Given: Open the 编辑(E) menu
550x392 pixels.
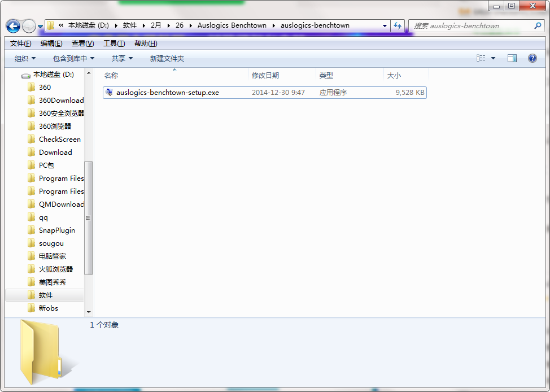Looking at the screenshot, I should [51, 43].
